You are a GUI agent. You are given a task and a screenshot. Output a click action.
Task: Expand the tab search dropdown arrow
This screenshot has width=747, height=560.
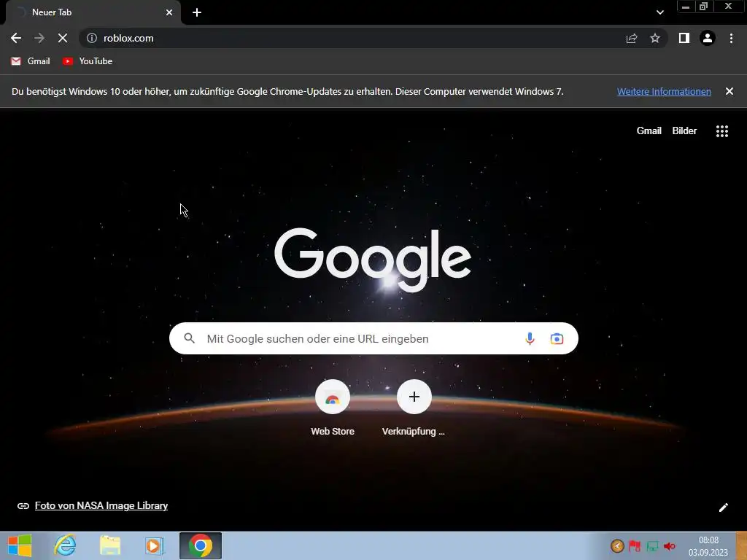tap(659, 12)
